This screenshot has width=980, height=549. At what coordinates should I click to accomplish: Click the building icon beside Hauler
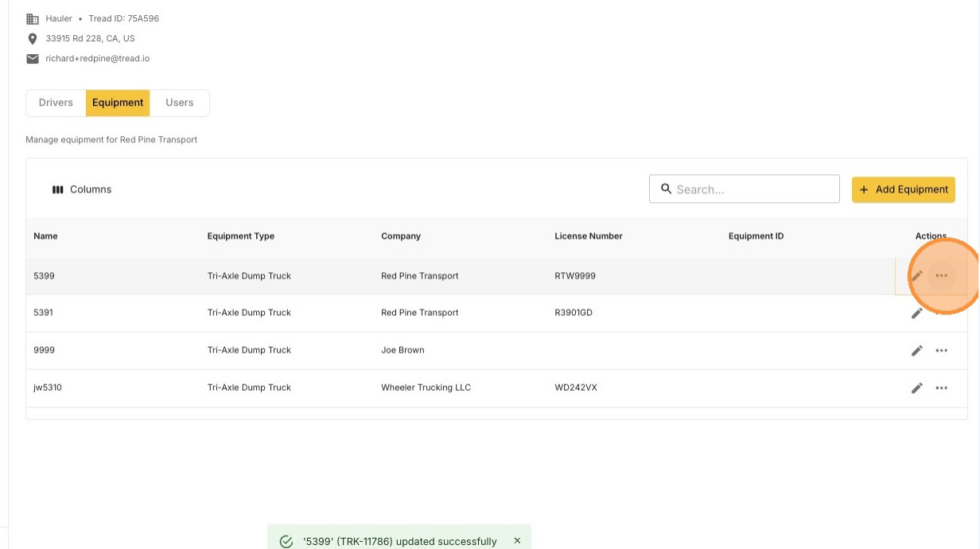point(33,18)
